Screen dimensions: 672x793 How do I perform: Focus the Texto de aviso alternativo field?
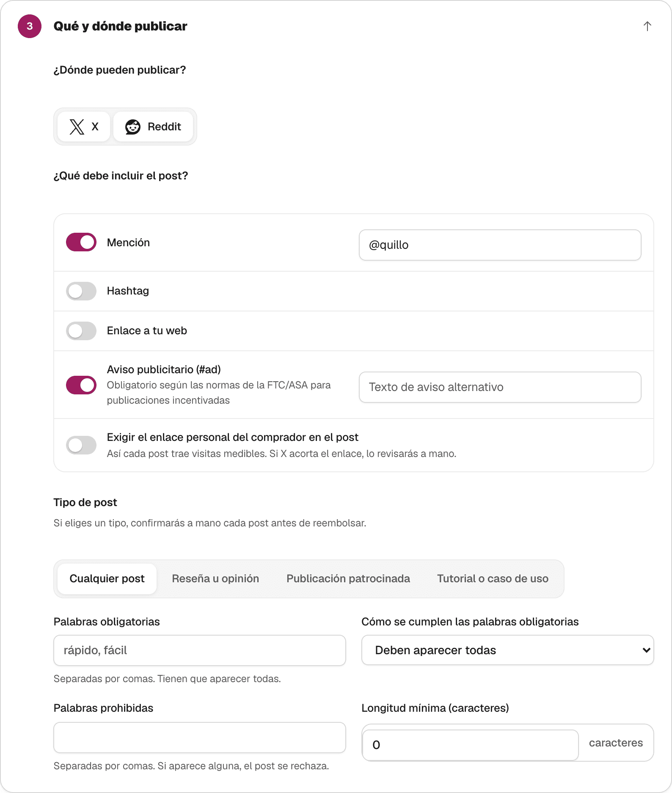coord(500,387)
